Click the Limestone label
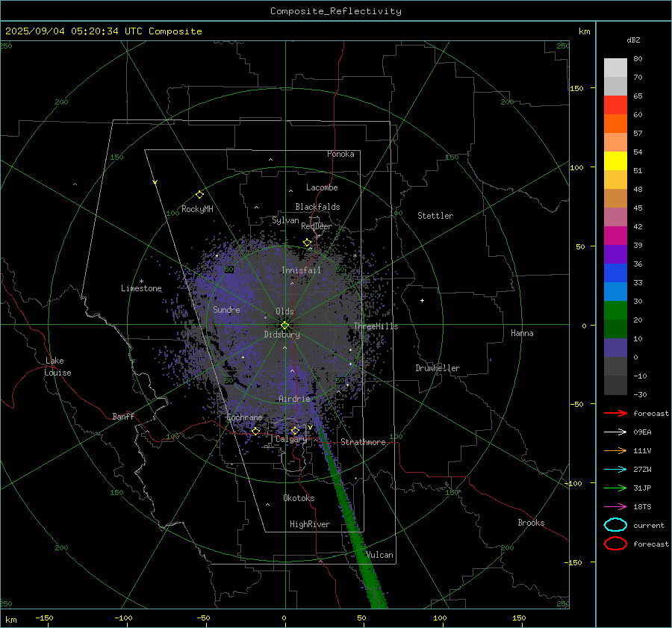The width and height of the screenshot is (672, 628). (141, 288)
